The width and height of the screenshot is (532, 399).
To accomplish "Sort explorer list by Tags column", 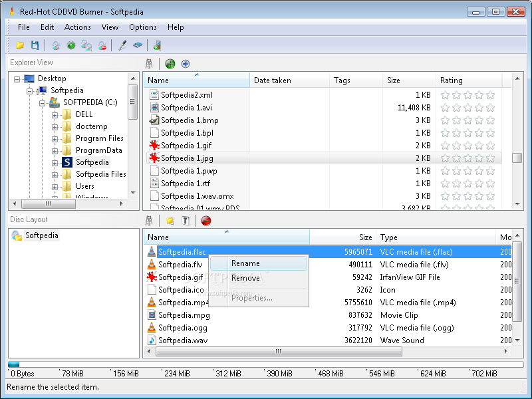I will pos(356,80).
